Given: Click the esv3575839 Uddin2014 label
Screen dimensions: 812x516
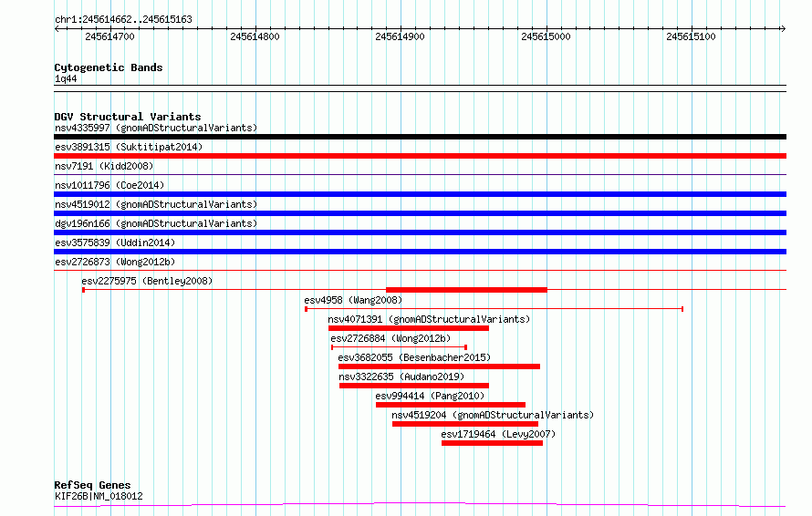Looking at the screenshot, I should (x=115, y=243).
